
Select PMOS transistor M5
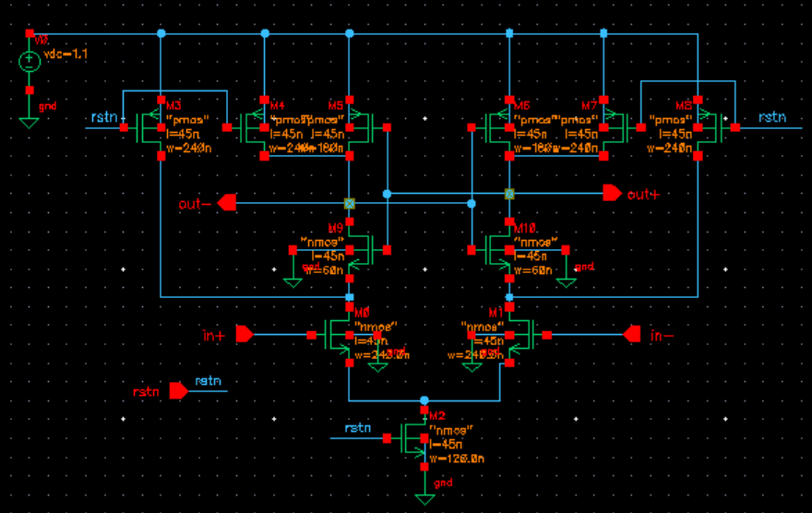tap(363, 128)
